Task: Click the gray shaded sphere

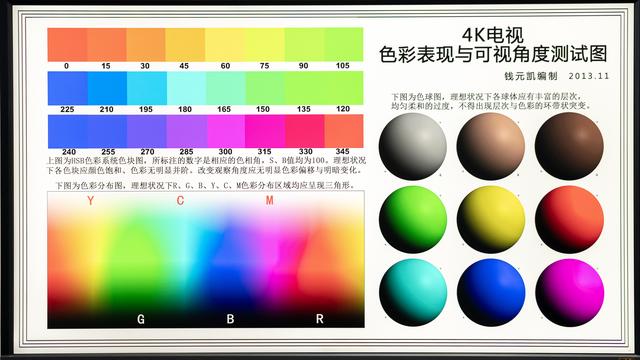Action: (x=413, y=146)
